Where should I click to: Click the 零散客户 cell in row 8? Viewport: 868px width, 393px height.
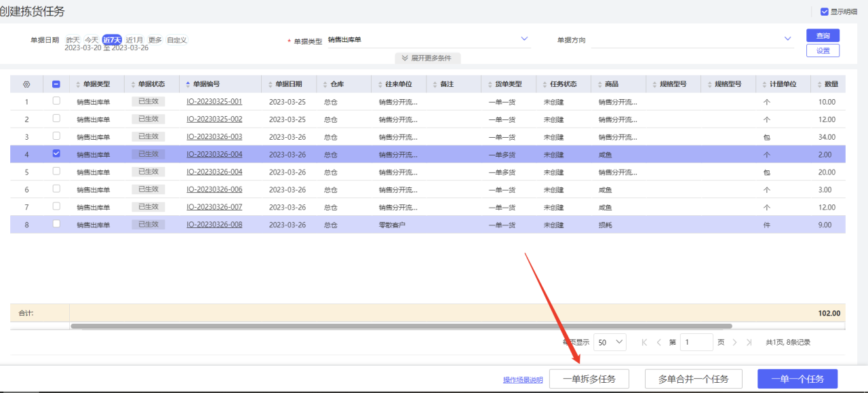[392, 225]
